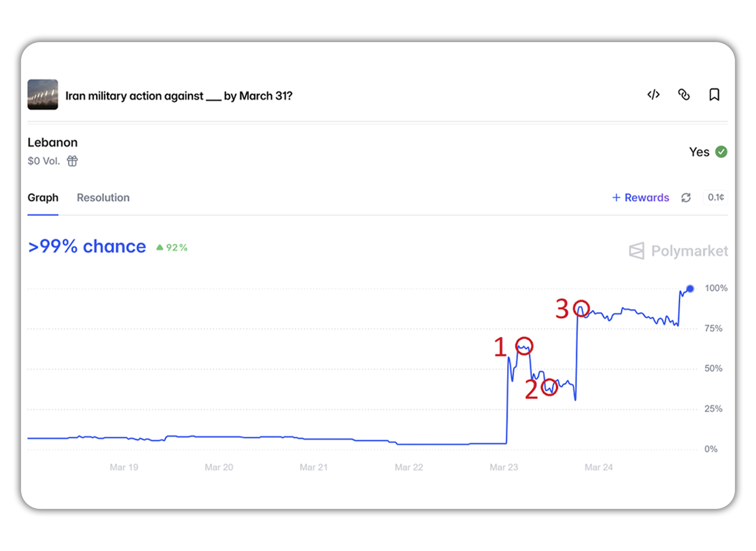The height and width of the screenshot is (551, 756).
Task: Switch to the Resolution tab
Action: point(103,198)
